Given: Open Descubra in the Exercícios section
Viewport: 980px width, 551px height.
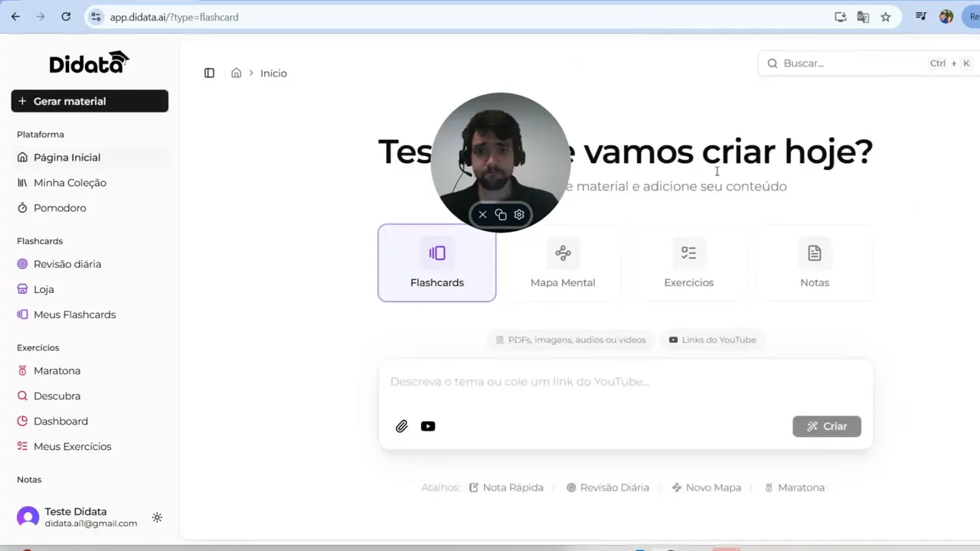Looking at the screenshot, I should point(57,396).
